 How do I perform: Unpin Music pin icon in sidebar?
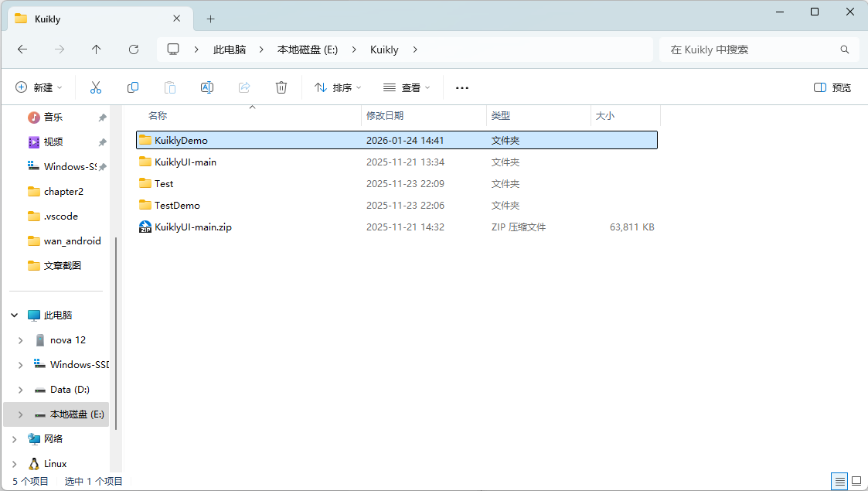102,118
